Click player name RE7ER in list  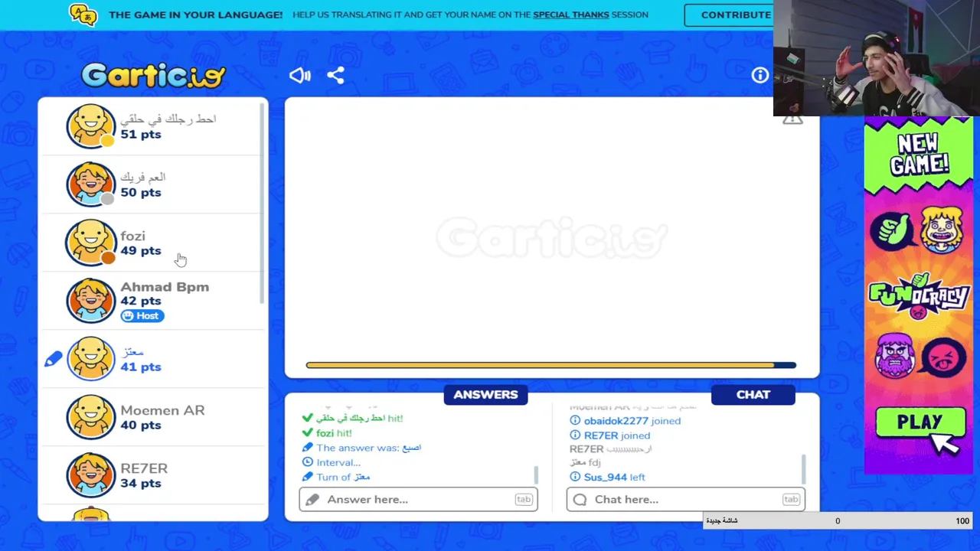[144, 468]
